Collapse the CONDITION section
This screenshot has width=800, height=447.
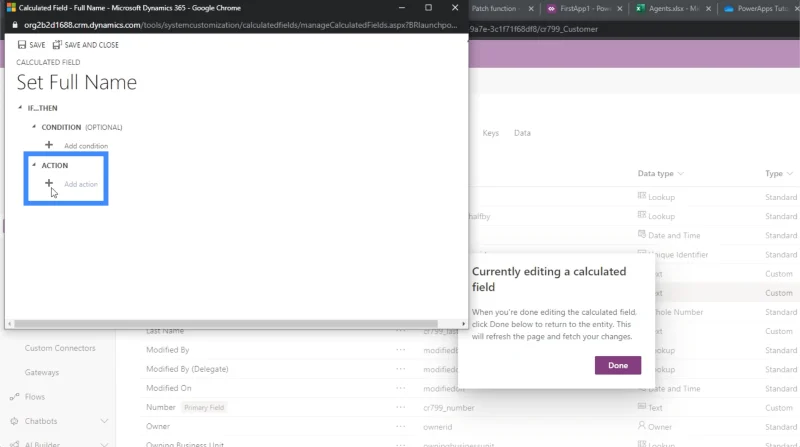(x=34, y=127)
